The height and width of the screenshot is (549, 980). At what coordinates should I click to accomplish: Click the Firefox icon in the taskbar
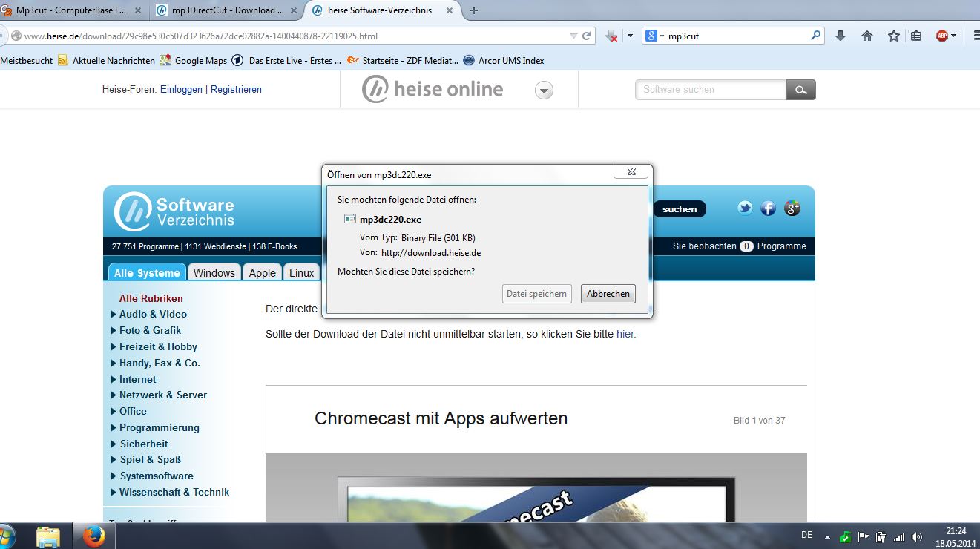click(93, 536)
